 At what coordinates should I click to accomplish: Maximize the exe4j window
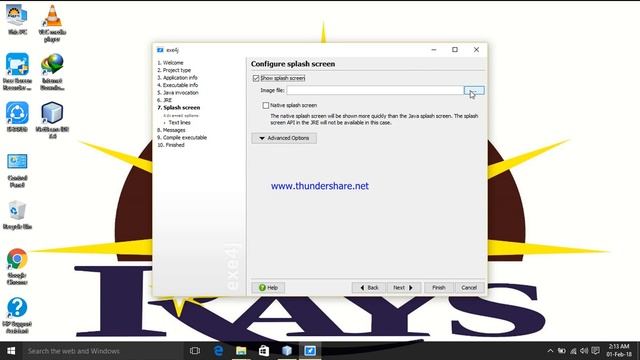click(x=455, y=50)
